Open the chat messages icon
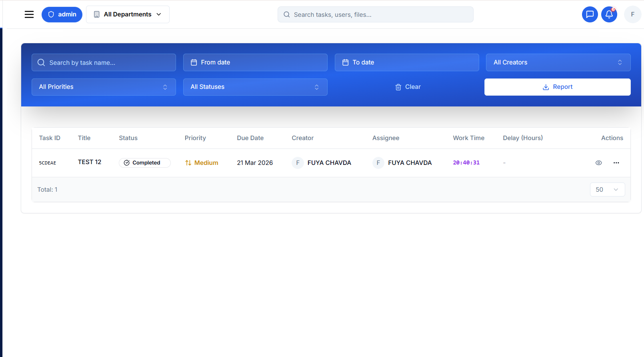The height and width of the screenshot is (357, 644). [590, 14]
